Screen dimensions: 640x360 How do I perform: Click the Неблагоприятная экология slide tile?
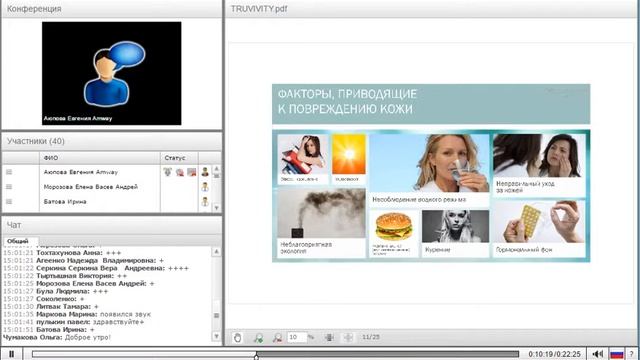[x=321, y=223]
